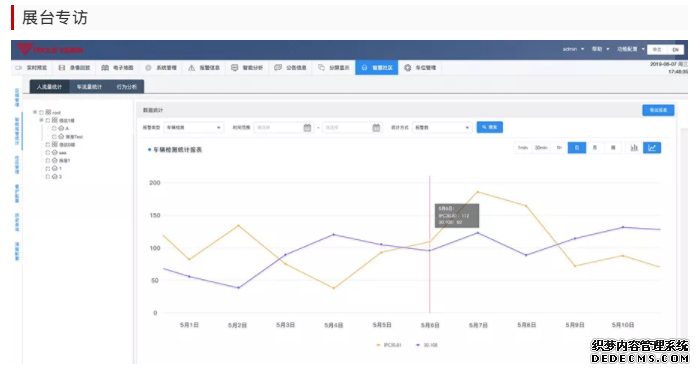The height and width of the screenshot is (373, 700).
Task: Select the 日 daily interval option
Action: click(x=577, y=148)
